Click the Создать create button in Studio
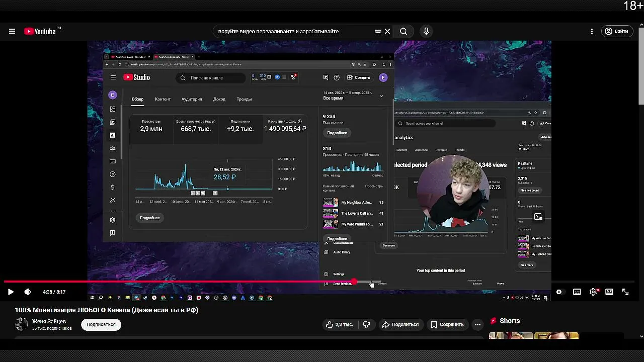Screen dimensions: 644x362 pos(359,77)
